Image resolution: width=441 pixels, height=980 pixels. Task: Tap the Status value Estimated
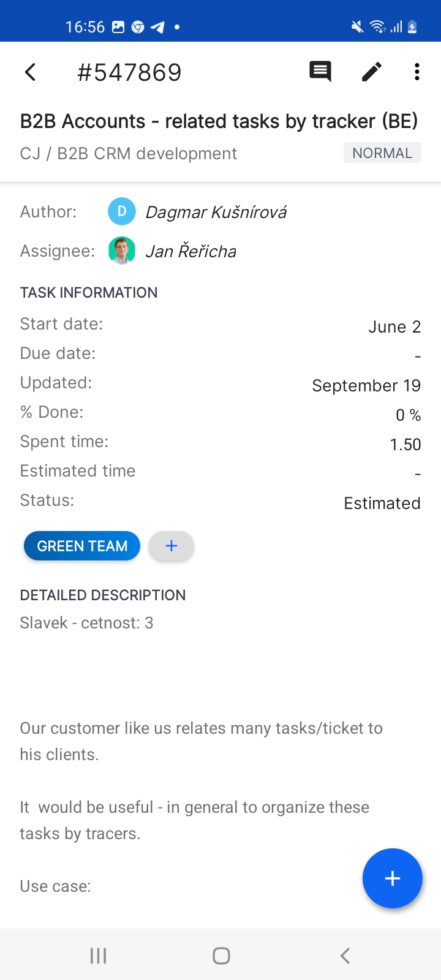coord(382,503)
